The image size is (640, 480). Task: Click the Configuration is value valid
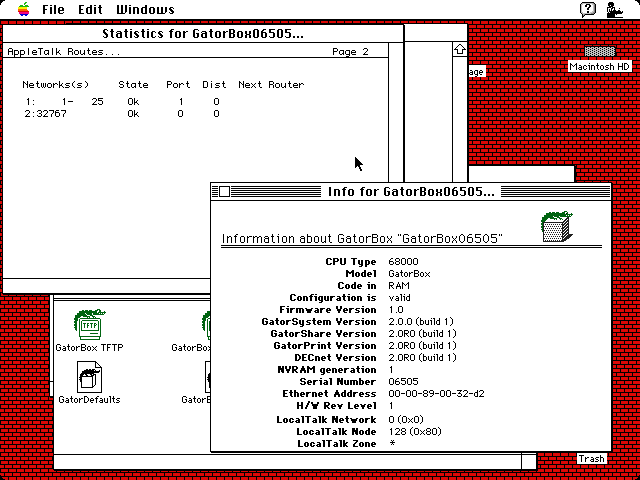[x=400, y=298]
